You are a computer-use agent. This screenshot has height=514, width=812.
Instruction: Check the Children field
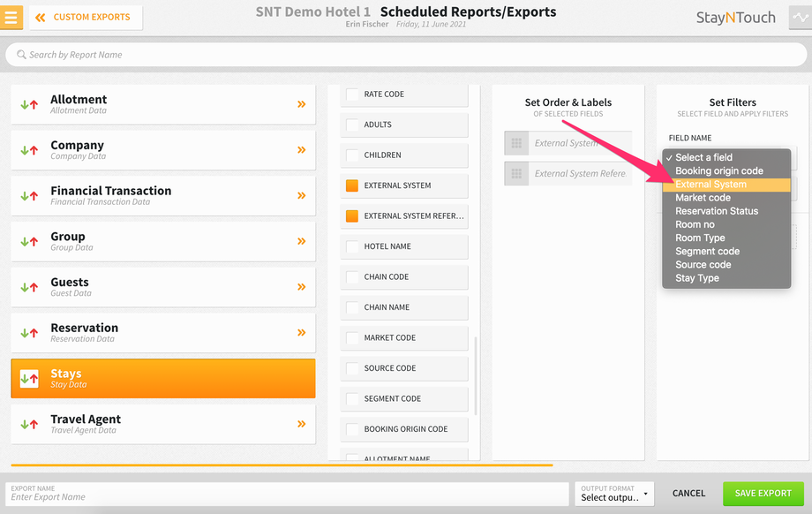tap(352, 155)
